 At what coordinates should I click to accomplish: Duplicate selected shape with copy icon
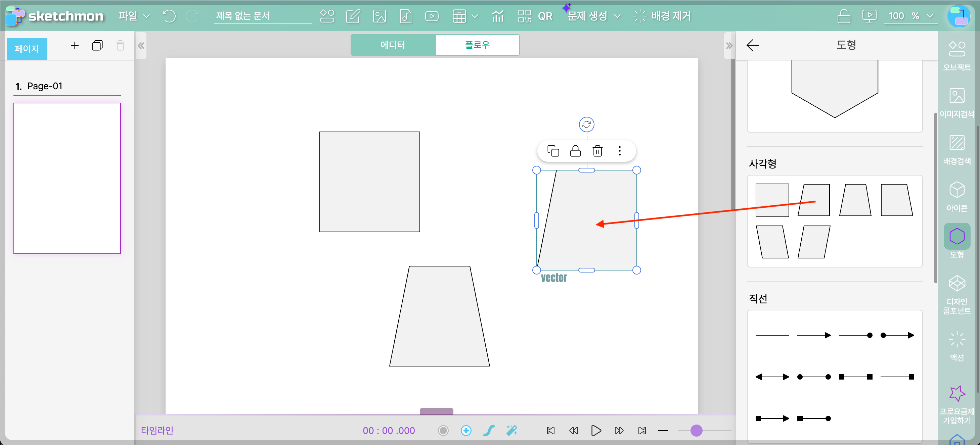[553, 151]
